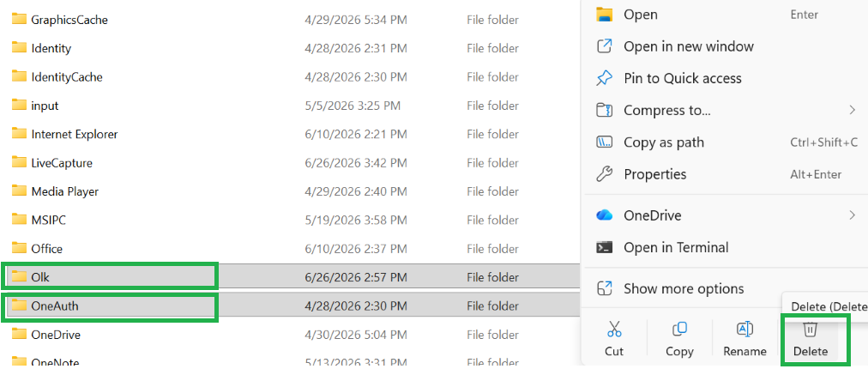Click the Delete trash can icon
Screen dimensions: 868x369
point(810,329)
